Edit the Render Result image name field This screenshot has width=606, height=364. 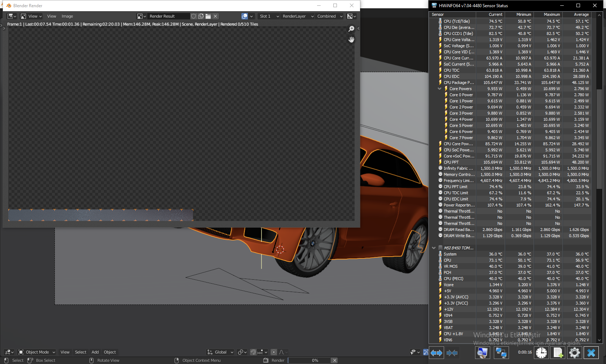tap(168, 16)
